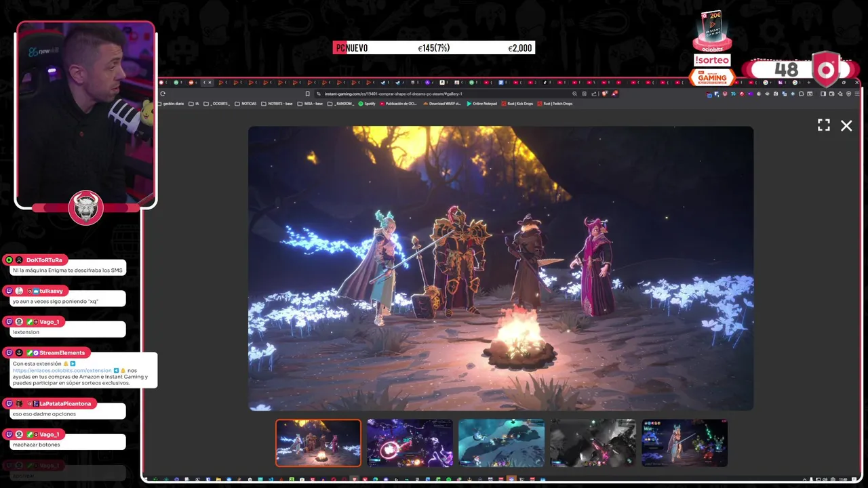Open the third gallery thumbnail with icy blue scene
This screenshot has height=488, width=868.
pos(501,443)
